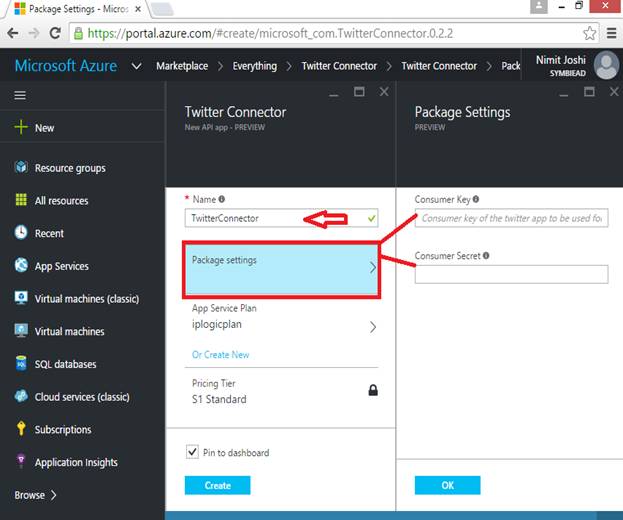This screenshot has height=520, width=623.
Task: Minimize the Package Settings blade
Action: [x=563, y=95]
